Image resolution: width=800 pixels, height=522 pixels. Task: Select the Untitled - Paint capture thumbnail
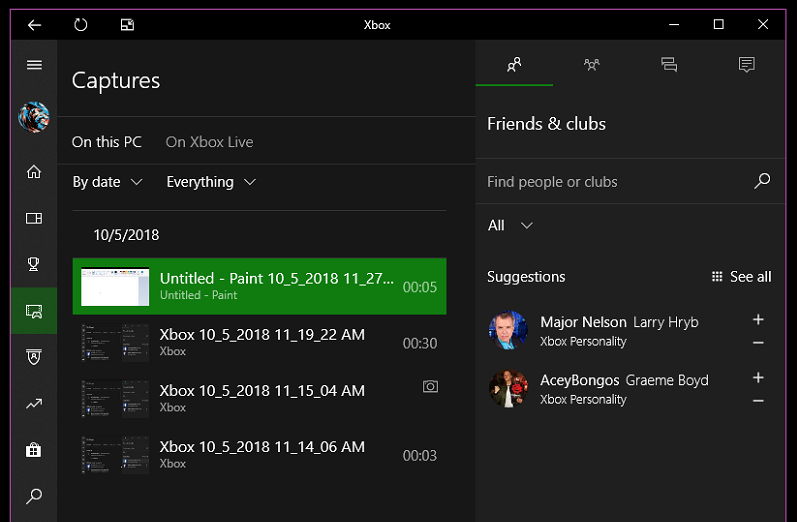coord(115,286)
